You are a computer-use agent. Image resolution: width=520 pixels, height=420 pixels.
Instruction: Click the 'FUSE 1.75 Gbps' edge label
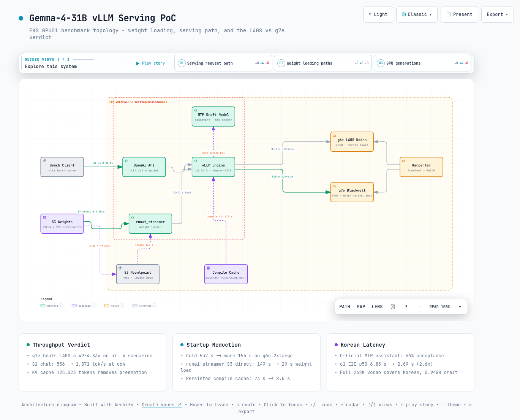coord(100,246)
